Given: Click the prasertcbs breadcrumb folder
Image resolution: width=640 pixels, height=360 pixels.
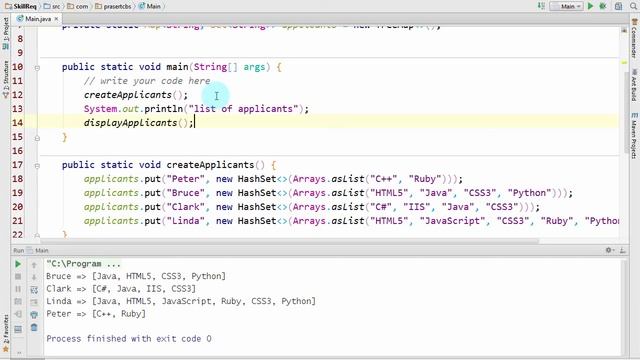Looking at the screenshot, I should coord(113,6).
